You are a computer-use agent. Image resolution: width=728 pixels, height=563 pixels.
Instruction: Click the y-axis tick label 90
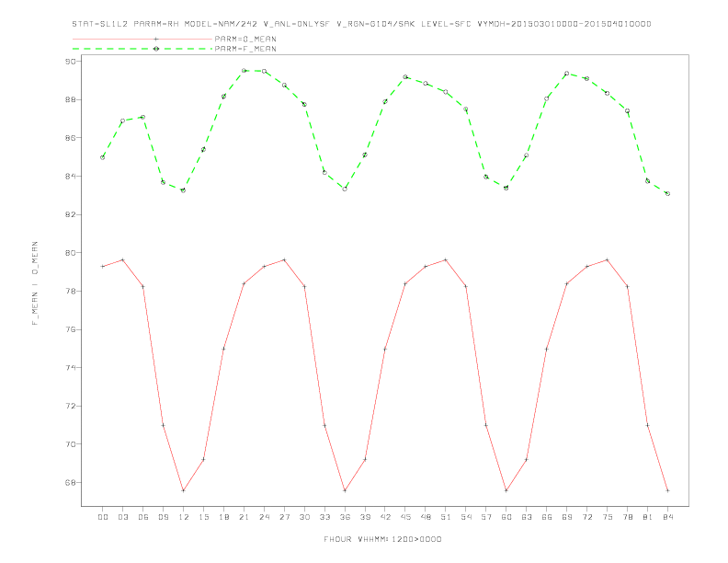[71, 62]
